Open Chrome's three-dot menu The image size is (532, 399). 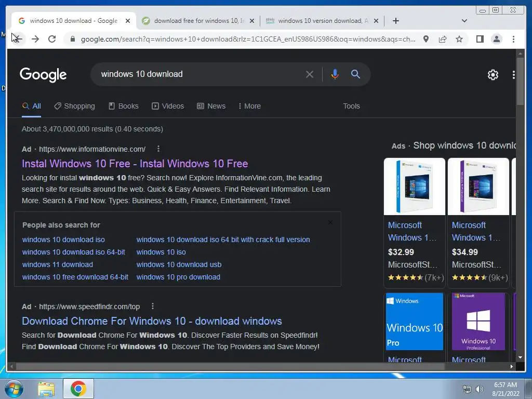[x=513, y=39]
